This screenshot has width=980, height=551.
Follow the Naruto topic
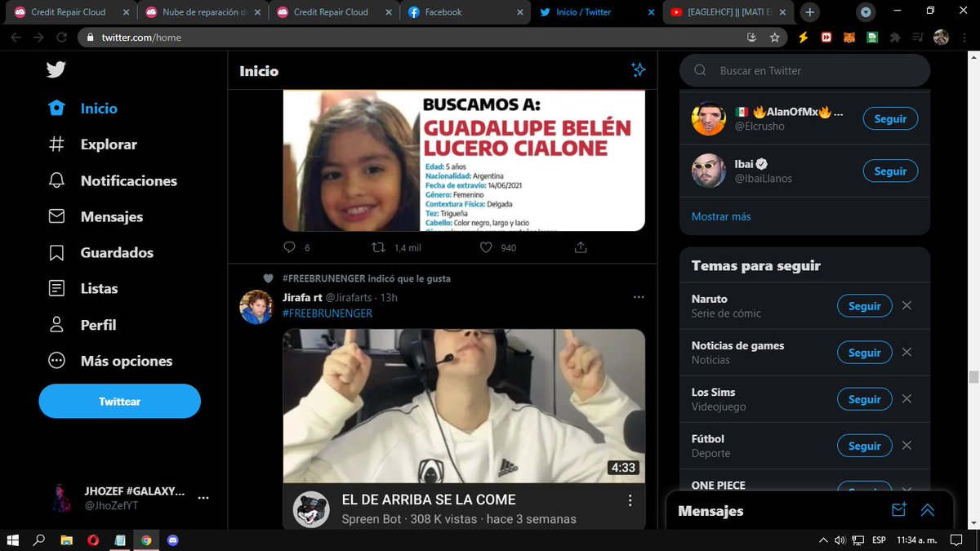(864, 306)
